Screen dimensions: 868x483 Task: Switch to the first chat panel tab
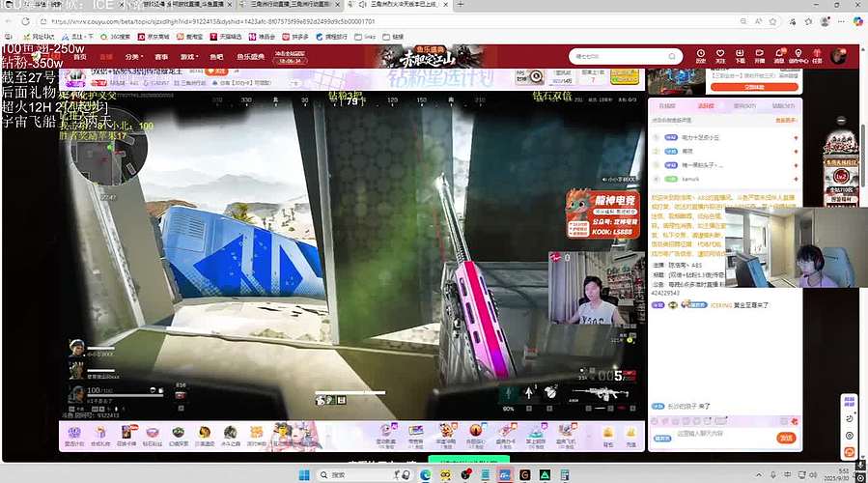pyautogui.click(x=667, y=106)
